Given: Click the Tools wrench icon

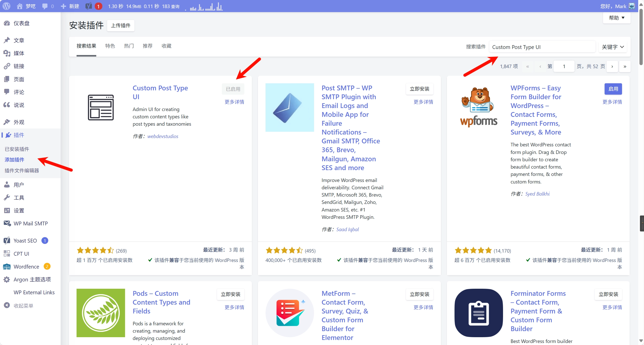Looking at the screenshot, I should pyautogui.click(x=7, y=197).
